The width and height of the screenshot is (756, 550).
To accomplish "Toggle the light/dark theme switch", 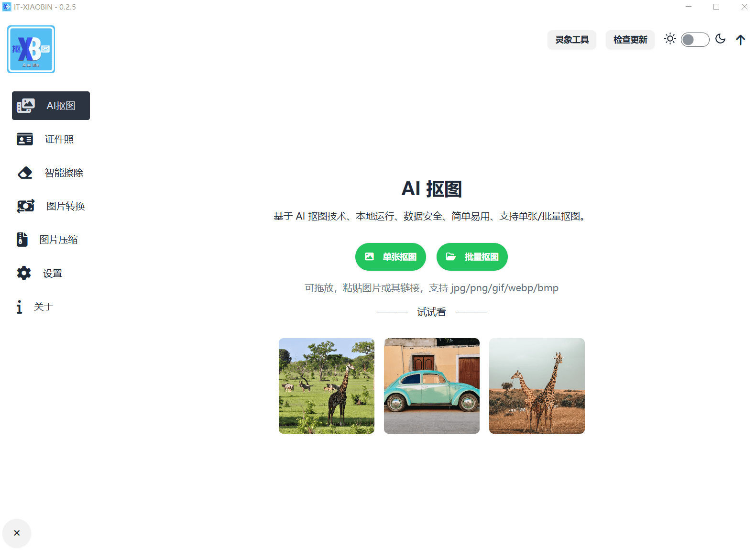I will 695,40.
